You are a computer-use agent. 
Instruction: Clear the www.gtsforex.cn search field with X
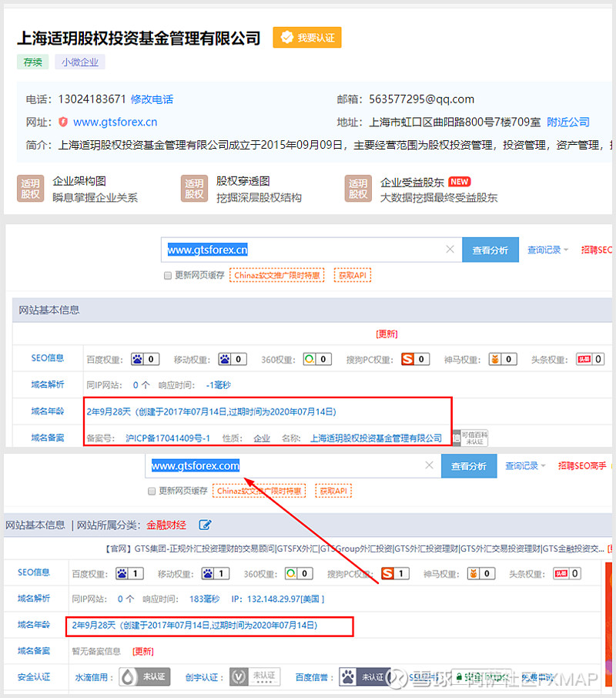(x=450, y=250)
